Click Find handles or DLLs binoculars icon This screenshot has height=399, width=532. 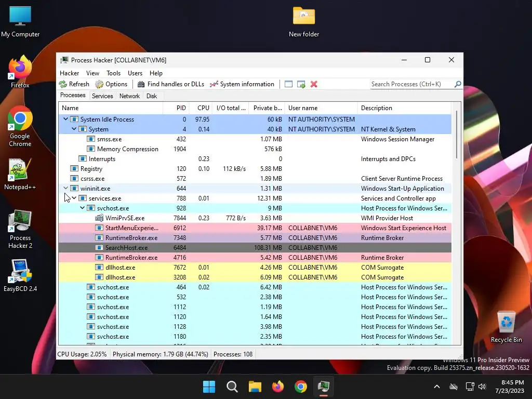pos(141,84)
